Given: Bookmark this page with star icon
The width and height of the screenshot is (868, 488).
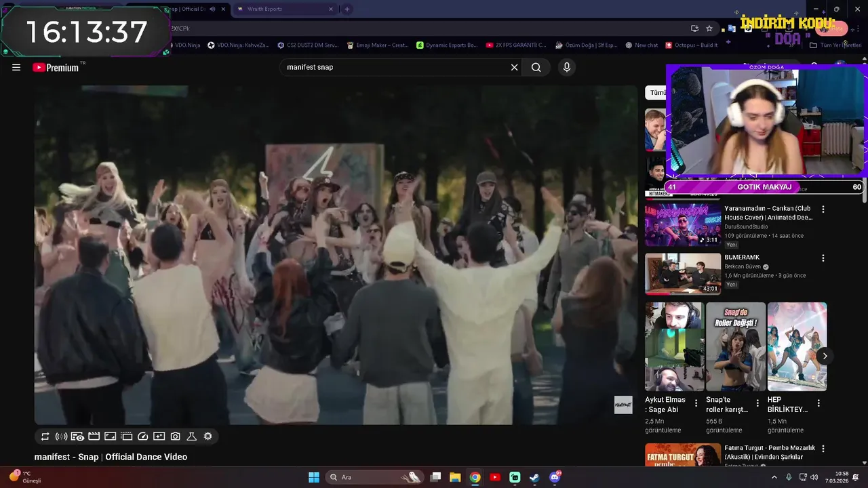Looking at the screenshot, I should click(x=709, y=28).
